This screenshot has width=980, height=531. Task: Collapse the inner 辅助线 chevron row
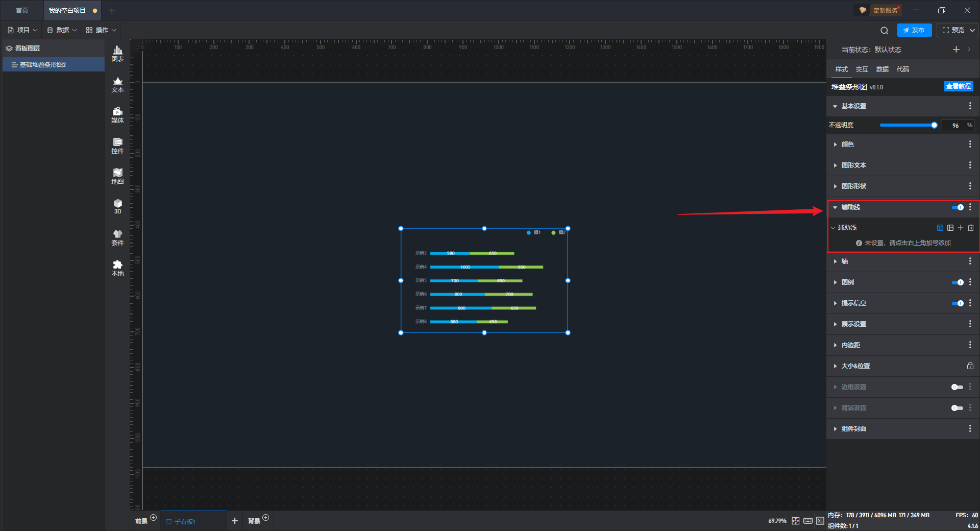click(x=833, y=228)
